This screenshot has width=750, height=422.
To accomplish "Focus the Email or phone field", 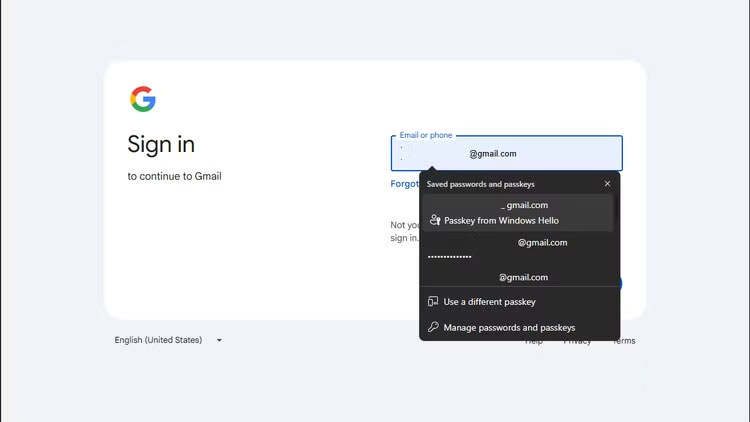I will click(x=507, y=153).
